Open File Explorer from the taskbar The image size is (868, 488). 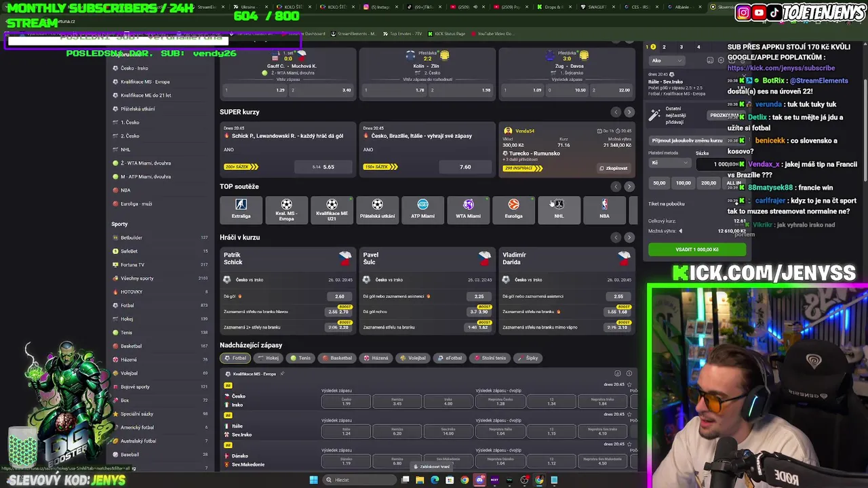420,480
